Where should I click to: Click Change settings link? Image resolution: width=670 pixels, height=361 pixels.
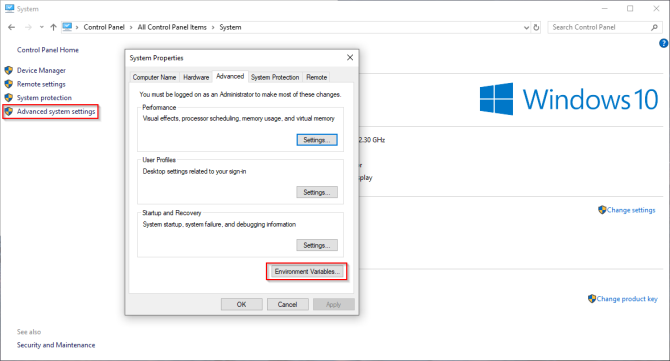(631, 210)
